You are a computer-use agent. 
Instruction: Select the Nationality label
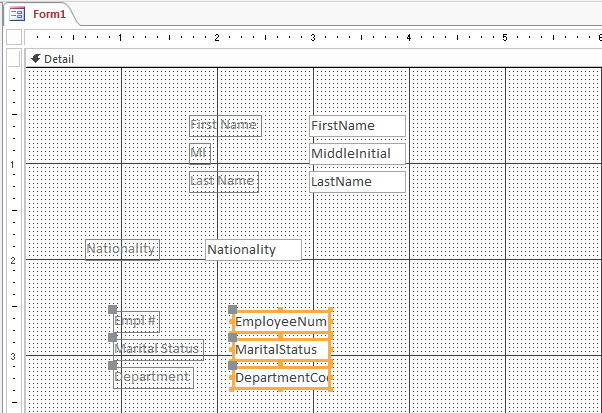click(122, 250)
